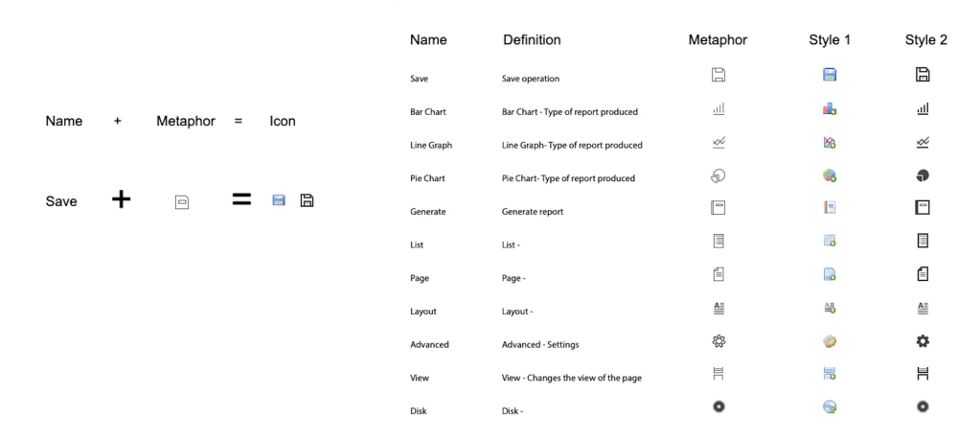The height and width of the screenshot is (441, 980).
Task: Click the Pie Chart icon in Style 1 column
Action: [830, 175]
